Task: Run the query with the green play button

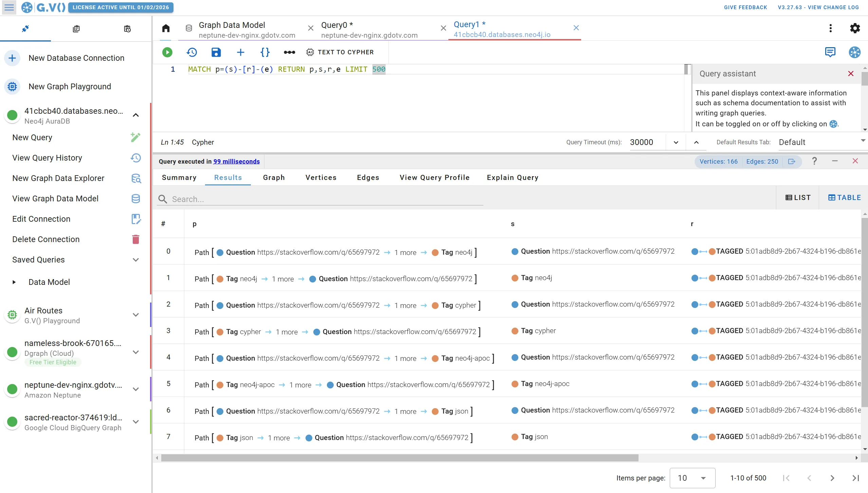Action: click(167, 52)
